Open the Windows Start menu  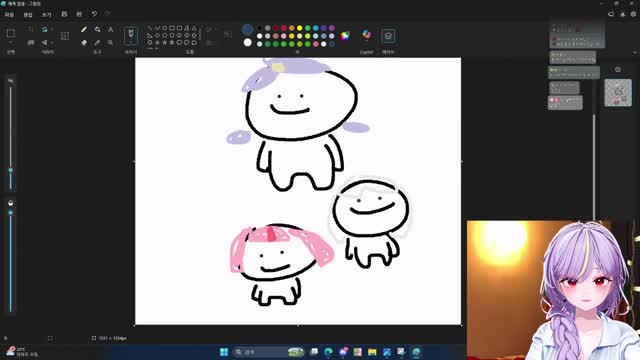click(224, 352)
